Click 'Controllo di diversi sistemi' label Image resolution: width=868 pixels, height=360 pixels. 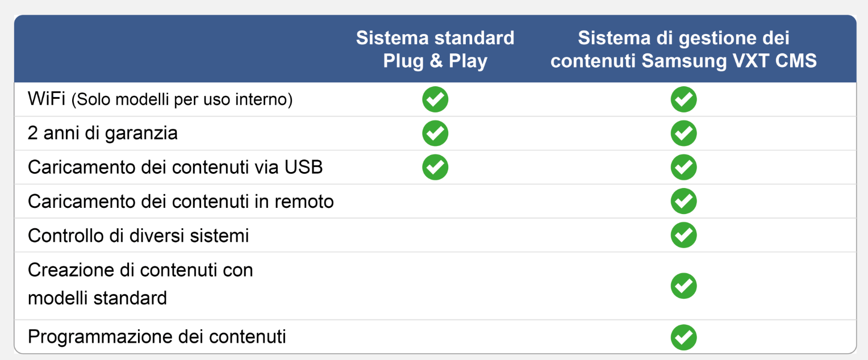coord(139,236)
